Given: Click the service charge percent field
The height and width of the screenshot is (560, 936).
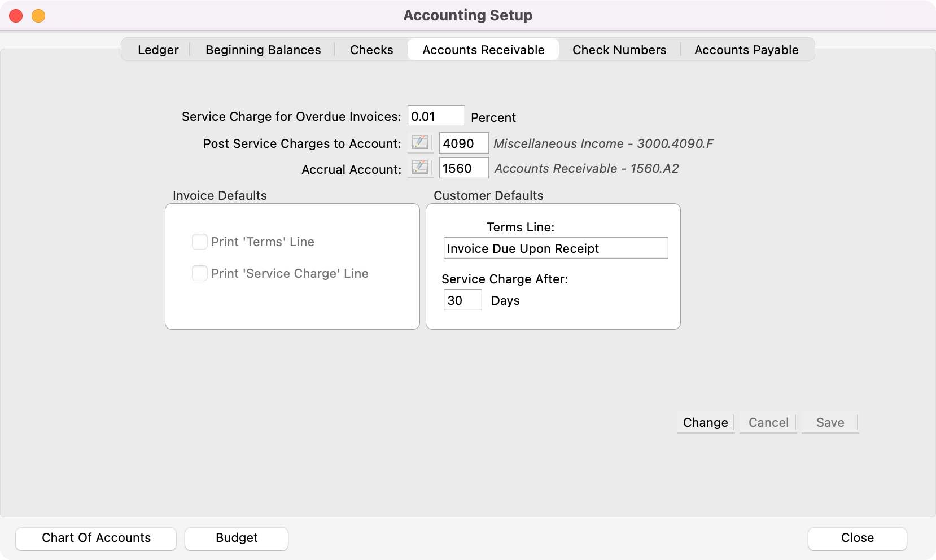Looking at the screenshot, I should coord(436,116).
